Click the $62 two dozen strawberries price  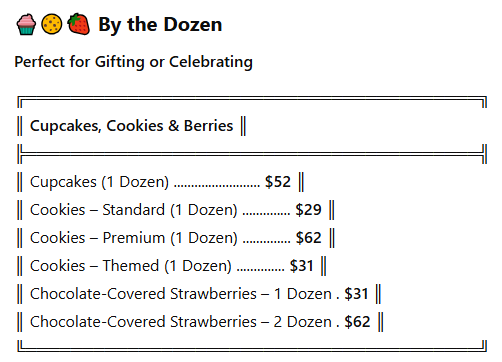point(357,322)
